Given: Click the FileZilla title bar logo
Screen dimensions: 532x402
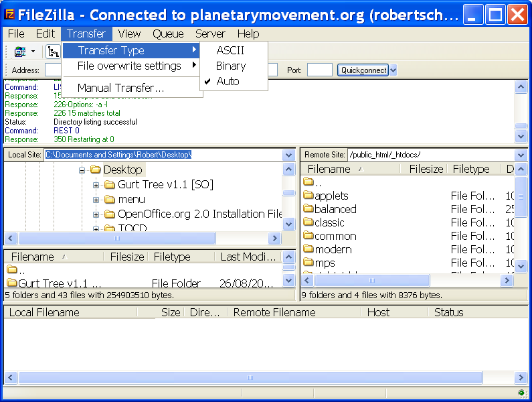Looking at the screenshot, I should point(10,14).
